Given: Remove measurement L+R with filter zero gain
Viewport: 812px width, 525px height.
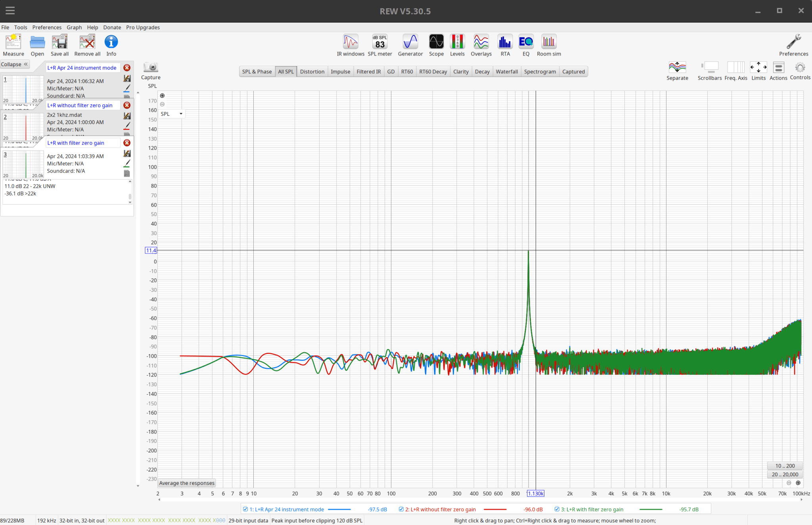Looking at the screenshot, I should click(x=127, y=143).
